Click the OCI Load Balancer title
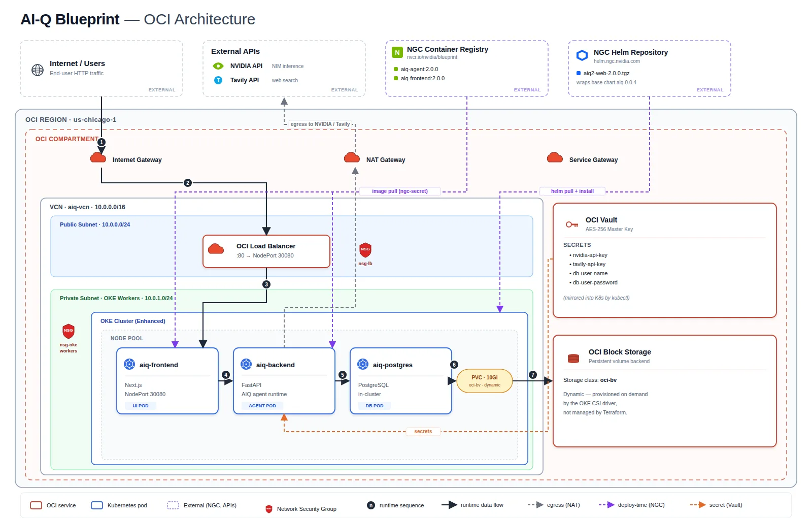 pos(266,246)
